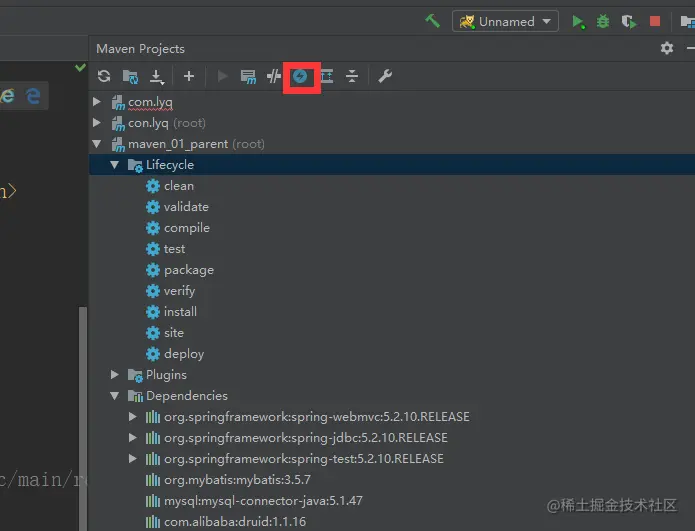Select the Dependencies folder row
The image size is (695, 531).
tap(392, 396)
